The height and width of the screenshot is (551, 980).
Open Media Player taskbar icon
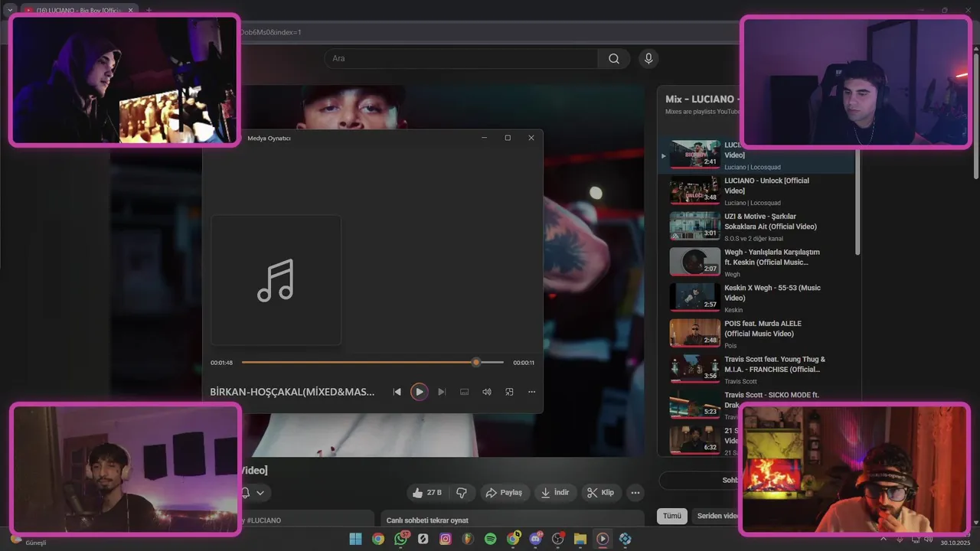click(603, 539)
